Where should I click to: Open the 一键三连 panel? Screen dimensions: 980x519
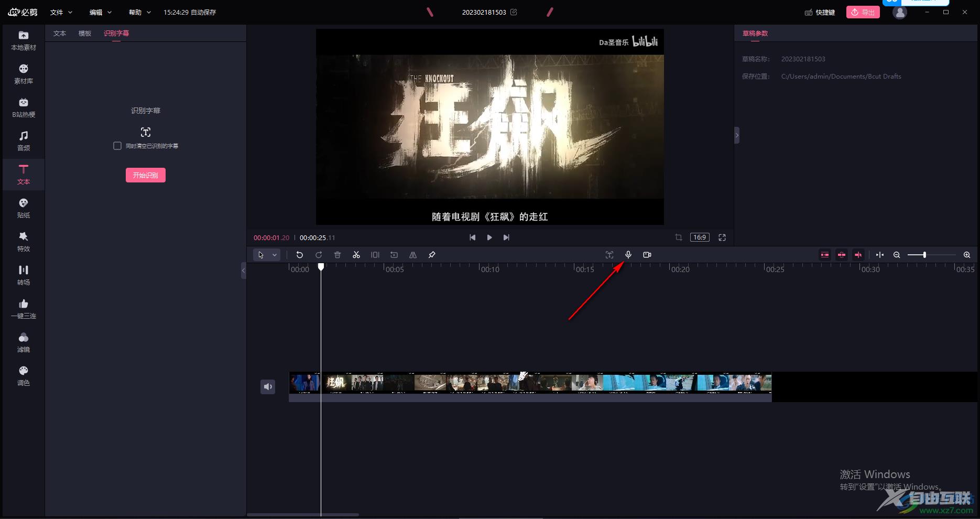(24, 309)
